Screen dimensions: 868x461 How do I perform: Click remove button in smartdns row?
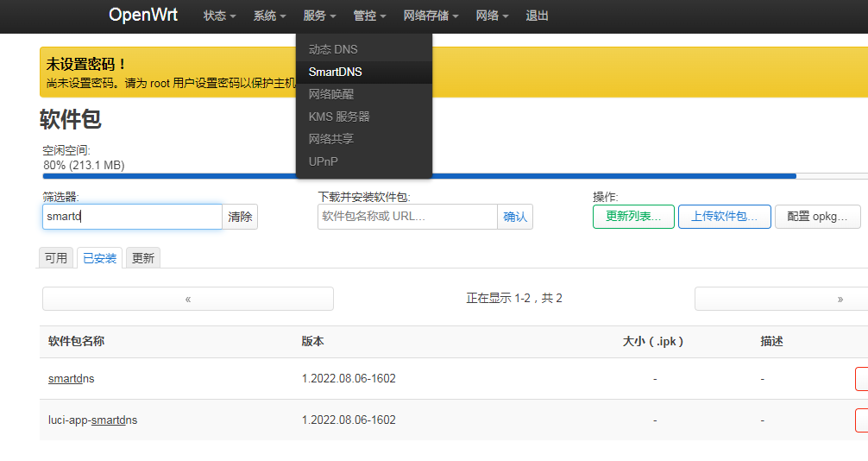[862, 379]
